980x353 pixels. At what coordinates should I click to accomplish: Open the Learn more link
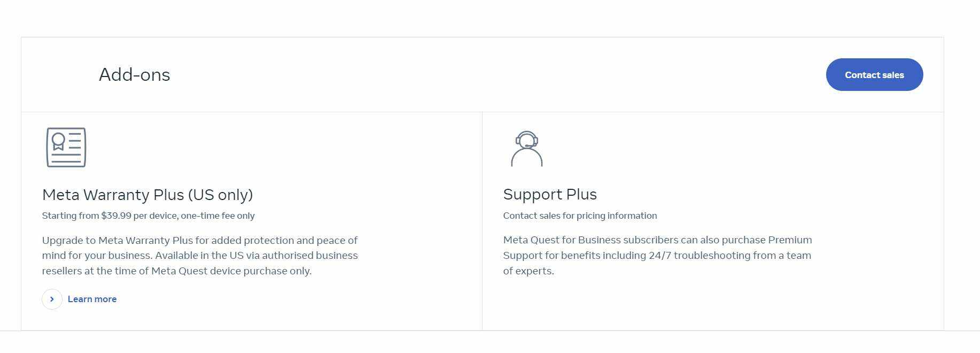coord(92,300)
